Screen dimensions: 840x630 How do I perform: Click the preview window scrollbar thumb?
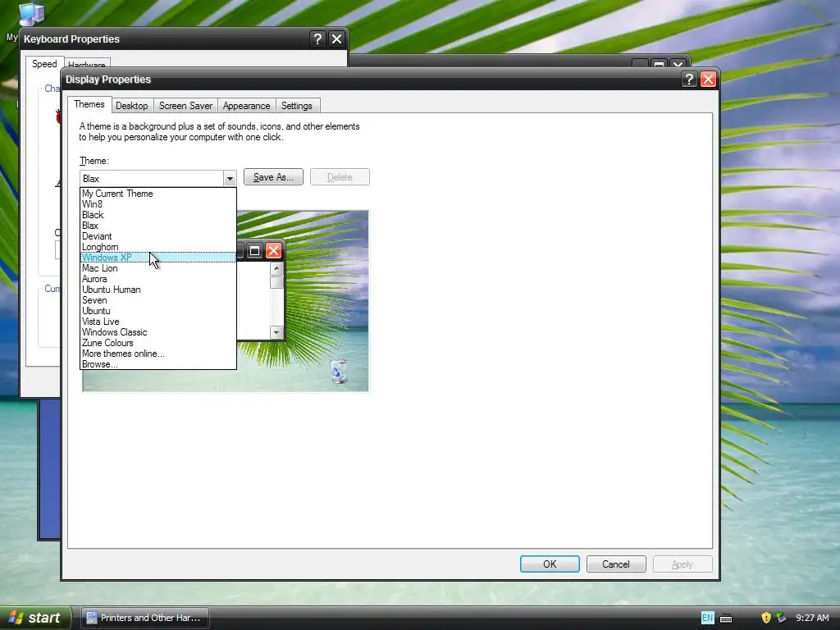(276, 282)
